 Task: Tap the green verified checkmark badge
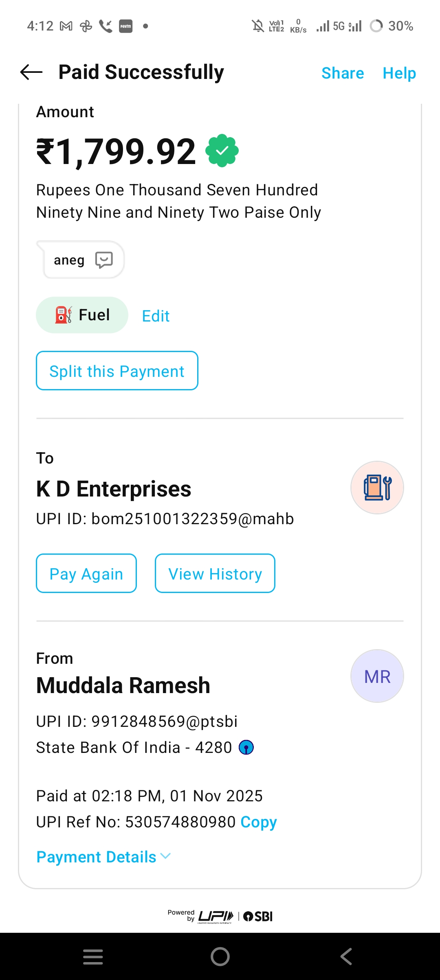coord(222,151)
